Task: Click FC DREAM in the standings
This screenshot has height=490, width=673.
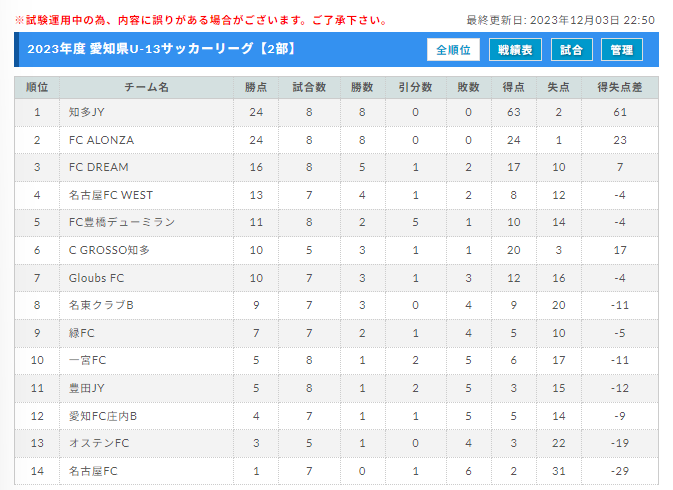Action: pos(99,167)
